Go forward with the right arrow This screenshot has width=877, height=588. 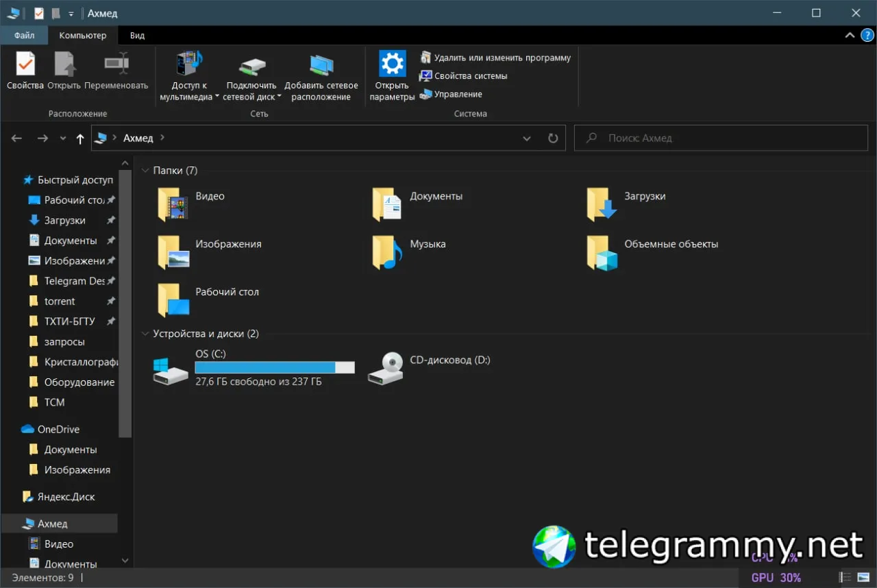tap(42, 138)
